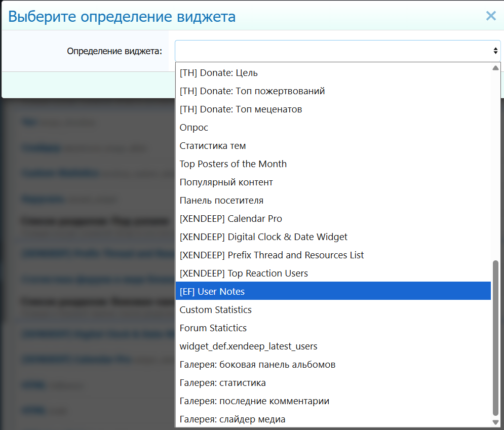This screenshot has width=504, height=430.
Task: Choose "Галерея: слайдер медиа" option
Action: click(232, 419)
